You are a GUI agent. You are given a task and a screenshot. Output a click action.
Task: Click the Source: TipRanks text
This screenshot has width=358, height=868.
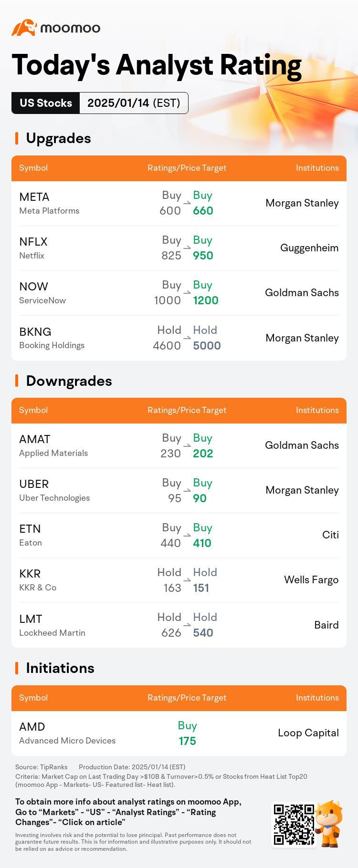point(41,767)
